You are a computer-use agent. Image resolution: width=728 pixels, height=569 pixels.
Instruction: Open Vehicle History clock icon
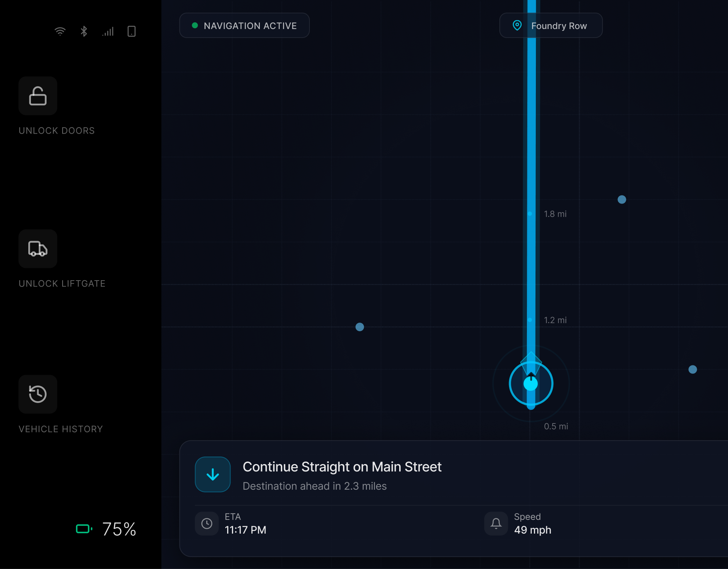pos(38,394)
